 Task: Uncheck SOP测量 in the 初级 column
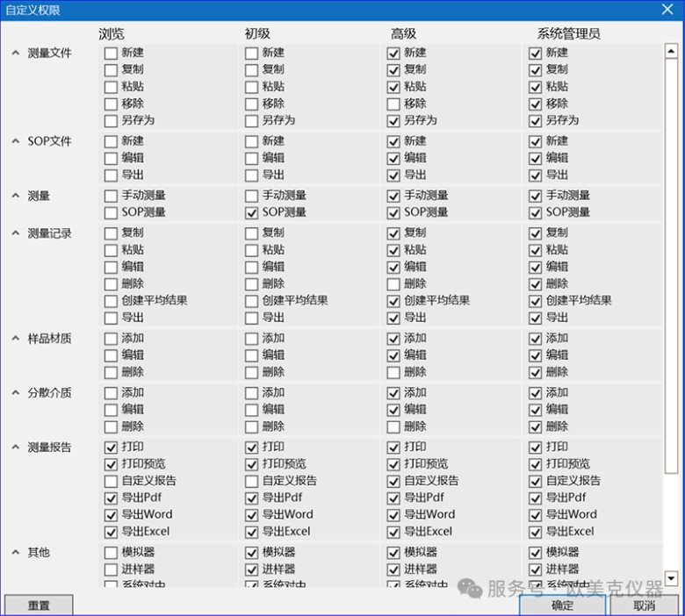(x=251, y=212)
